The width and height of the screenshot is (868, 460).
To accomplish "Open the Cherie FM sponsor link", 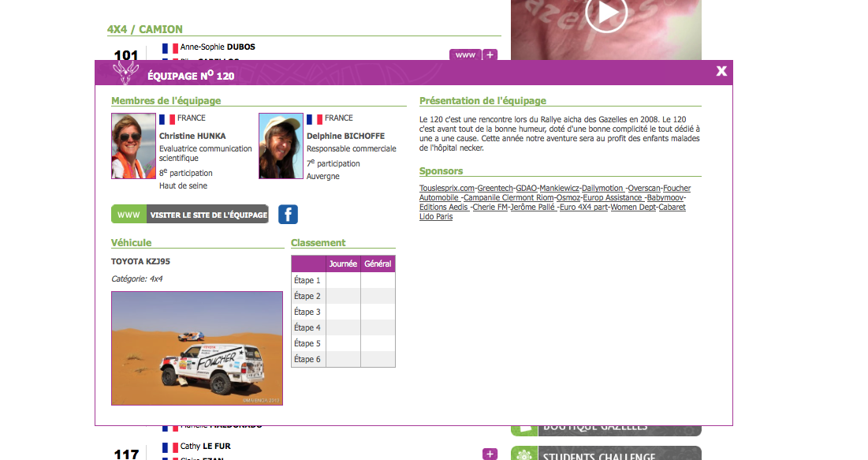I will [x=490, y=208].
